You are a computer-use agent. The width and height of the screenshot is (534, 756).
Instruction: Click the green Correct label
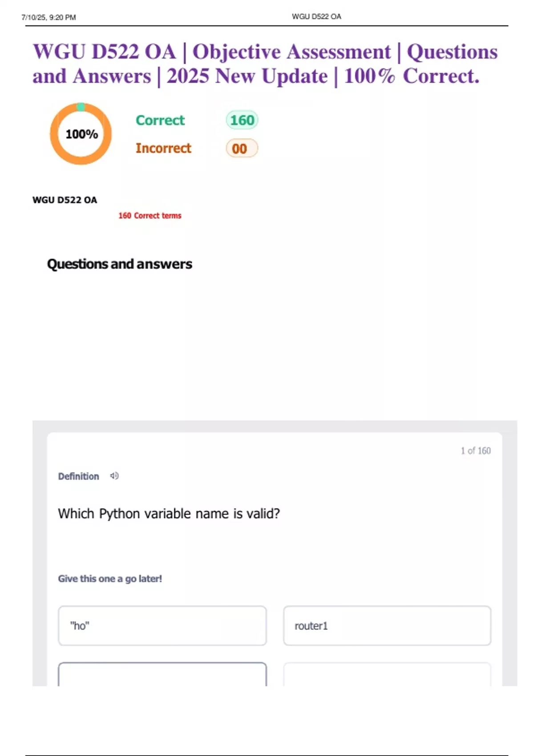(160, 120)
